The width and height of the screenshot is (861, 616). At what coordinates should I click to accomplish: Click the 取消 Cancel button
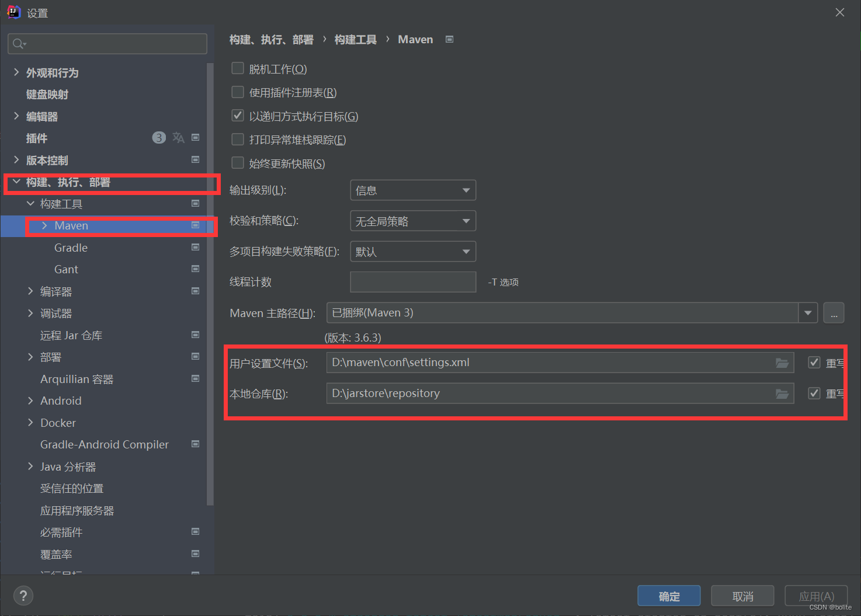[742, 596]
